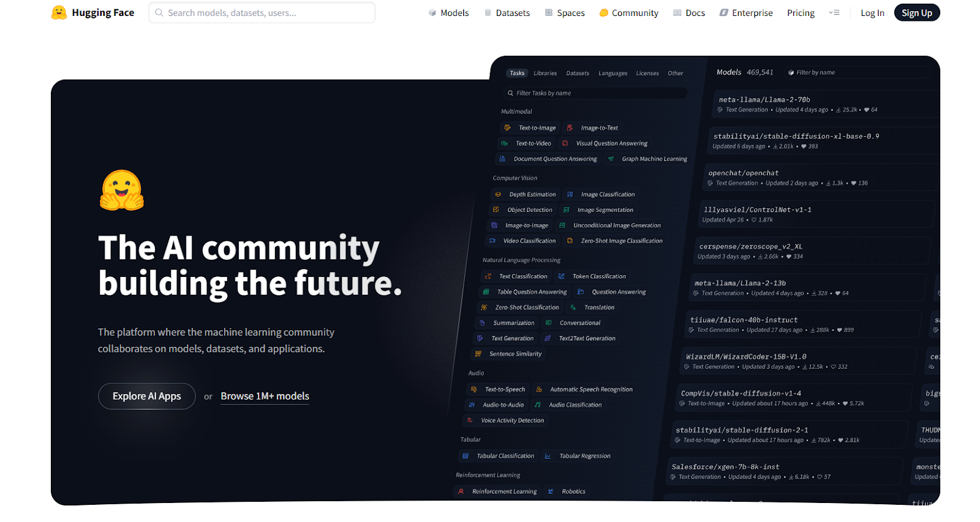Click the Datasets icon in navbar
This screenshot has width=980, height=522.
488,13
